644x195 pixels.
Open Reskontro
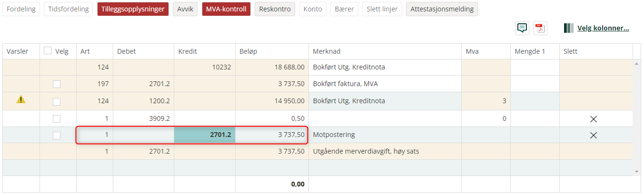click(275, 9)
